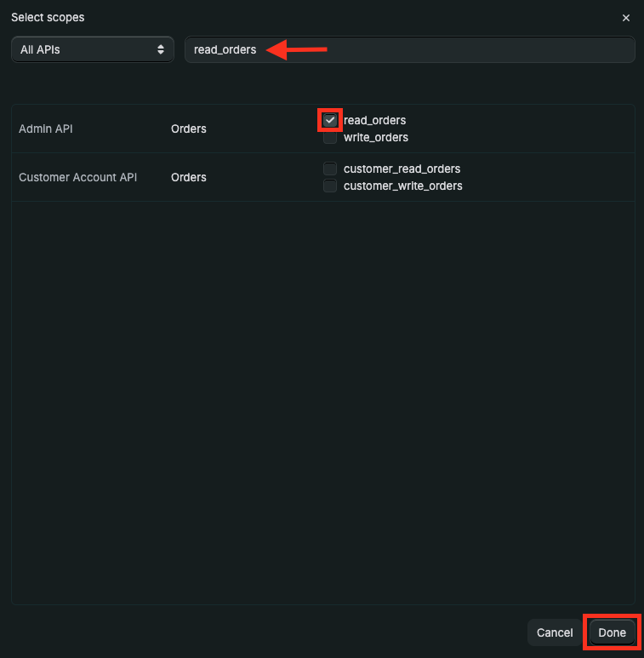
Task: Click the scope search field containing read_orders
Action: click(x=410, y=49)
